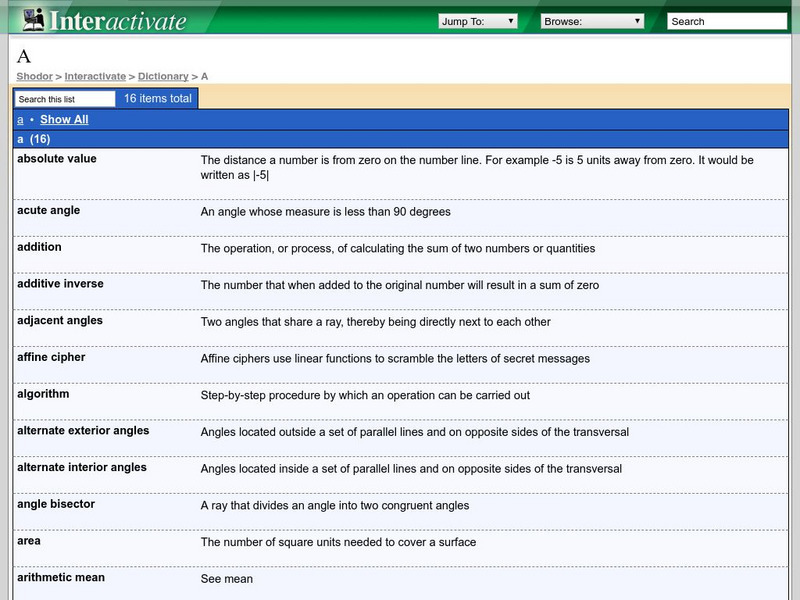Image resolution: width=800 pixels, height=600 pixels.
Task: Click the algorithm dictionary term
Action: (43, 394)
